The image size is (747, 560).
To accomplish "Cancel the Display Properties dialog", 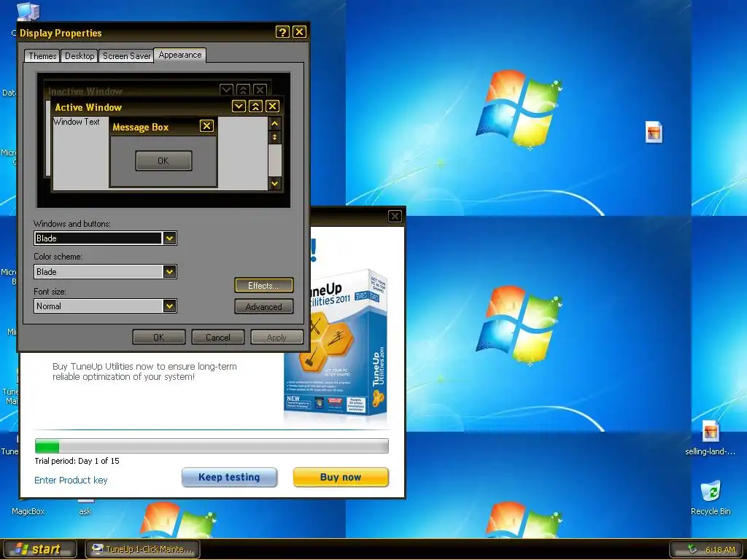I will point(217,337).
